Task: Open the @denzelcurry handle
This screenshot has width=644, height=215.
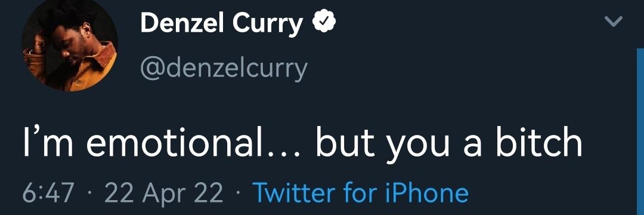Action: 224,67
